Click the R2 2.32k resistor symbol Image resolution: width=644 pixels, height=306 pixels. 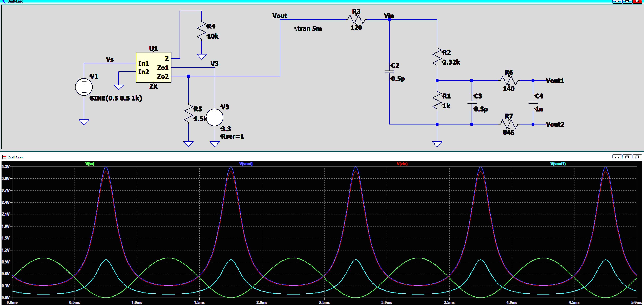click(437, 57)
